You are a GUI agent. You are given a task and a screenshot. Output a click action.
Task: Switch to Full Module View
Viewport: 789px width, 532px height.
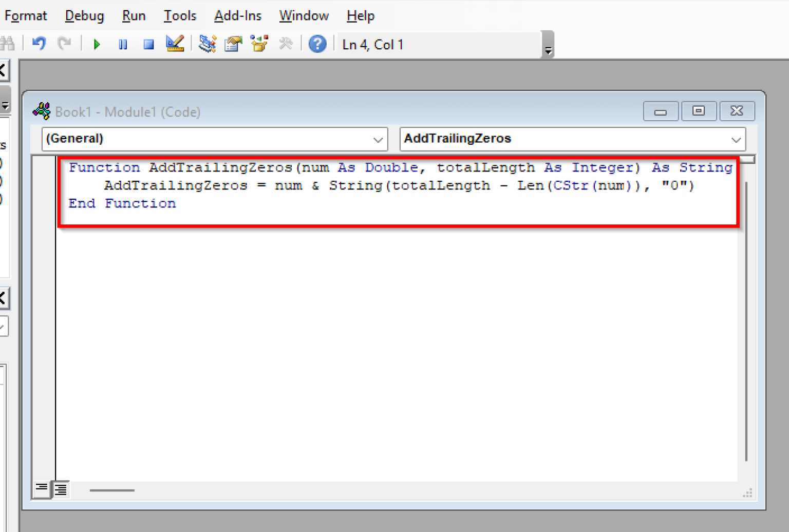pos(61,489)
